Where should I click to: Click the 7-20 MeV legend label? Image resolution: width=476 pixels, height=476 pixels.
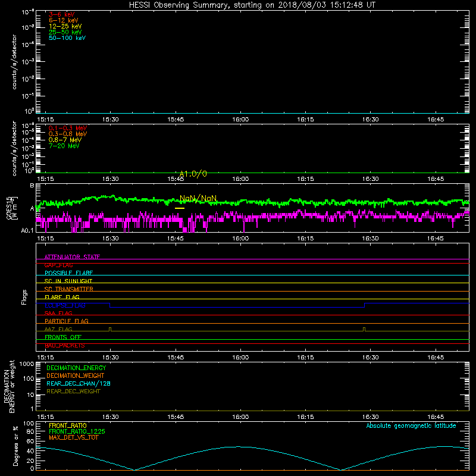tap(64, 146)
